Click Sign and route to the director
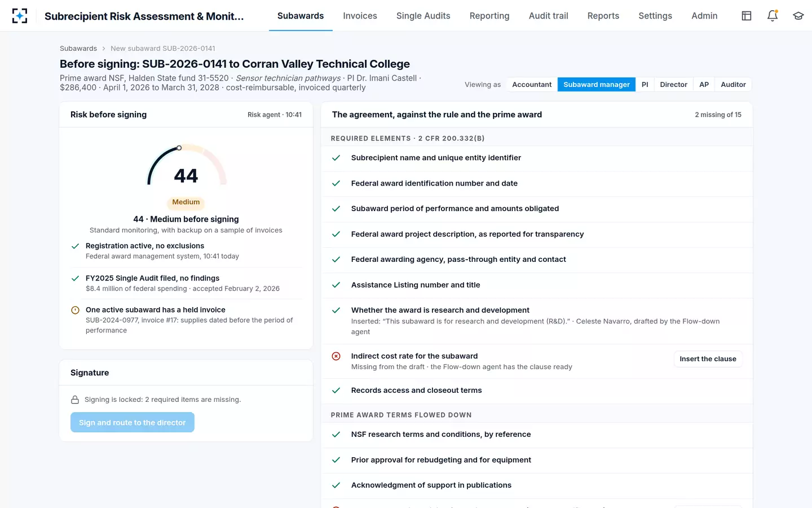This screenshot has width=812, height=508. pyautogui.click(x=133, y=422)
